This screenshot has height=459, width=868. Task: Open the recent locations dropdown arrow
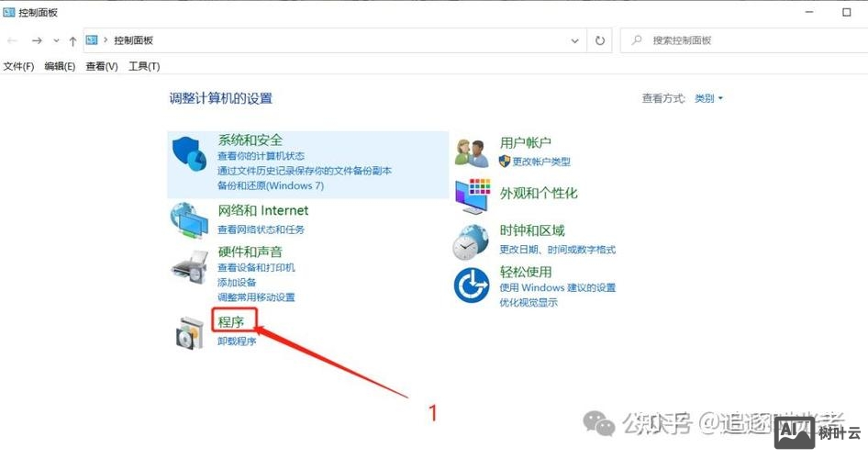tap(56, 40)
